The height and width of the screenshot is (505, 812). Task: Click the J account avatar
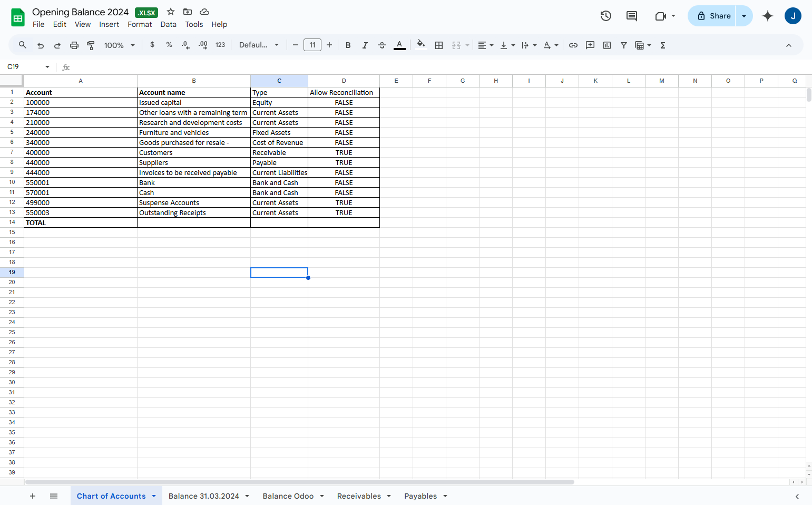point(793,16)
